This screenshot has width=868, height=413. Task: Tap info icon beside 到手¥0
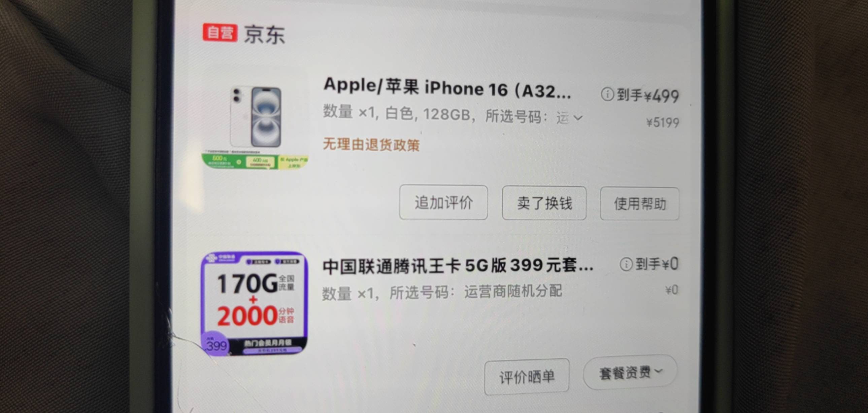(x=626, y=264)
